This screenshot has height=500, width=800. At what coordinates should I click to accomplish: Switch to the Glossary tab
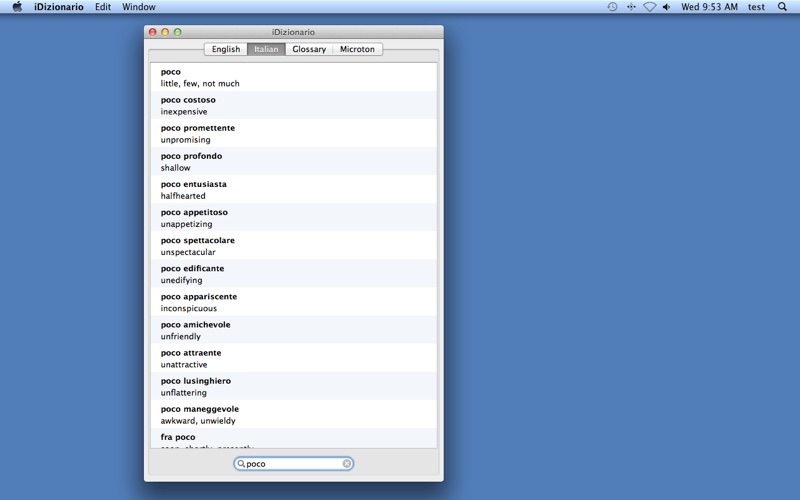[x=309, y=49]
